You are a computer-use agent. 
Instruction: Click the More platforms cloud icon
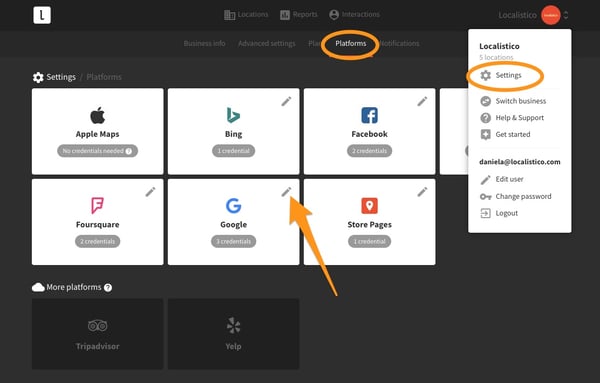38,287
